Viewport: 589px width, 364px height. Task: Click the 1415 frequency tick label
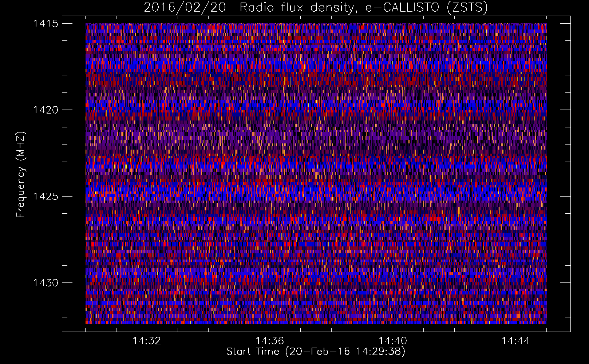[x=46, y=24]
